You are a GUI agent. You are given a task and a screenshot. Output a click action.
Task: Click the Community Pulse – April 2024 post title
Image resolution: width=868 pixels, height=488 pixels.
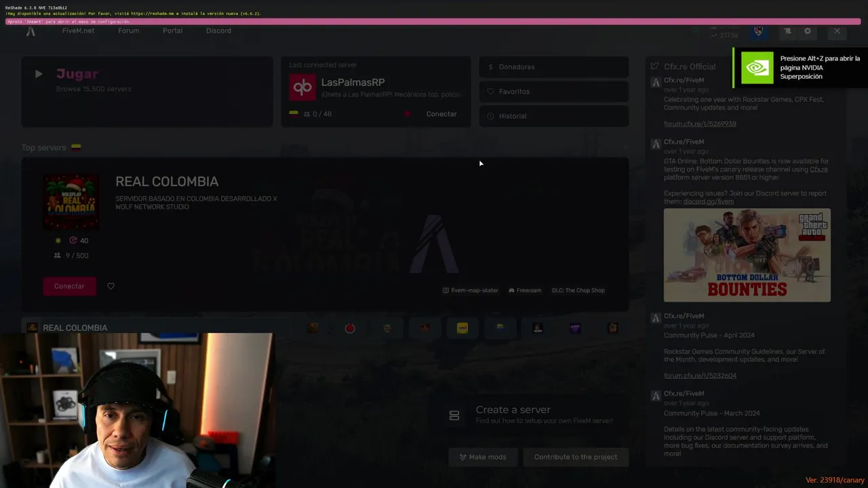[709, 335]
